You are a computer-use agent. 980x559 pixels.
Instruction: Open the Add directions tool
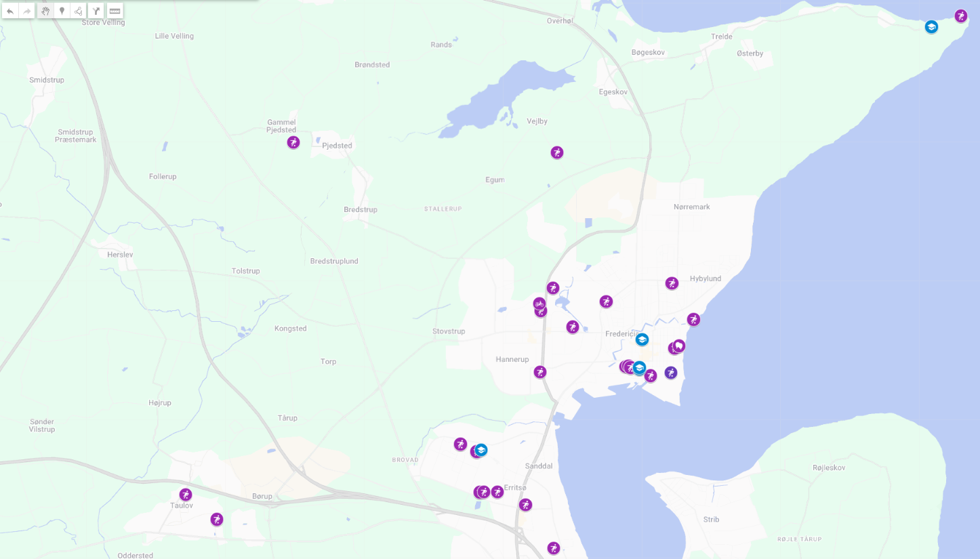coord(96,11)
